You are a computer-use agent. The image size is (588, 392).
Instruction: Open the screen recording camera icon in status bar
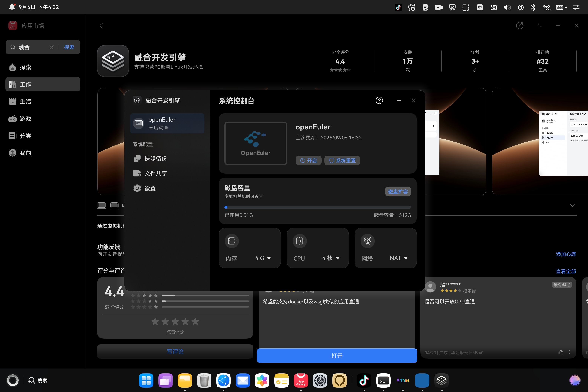tap(439, 8)
